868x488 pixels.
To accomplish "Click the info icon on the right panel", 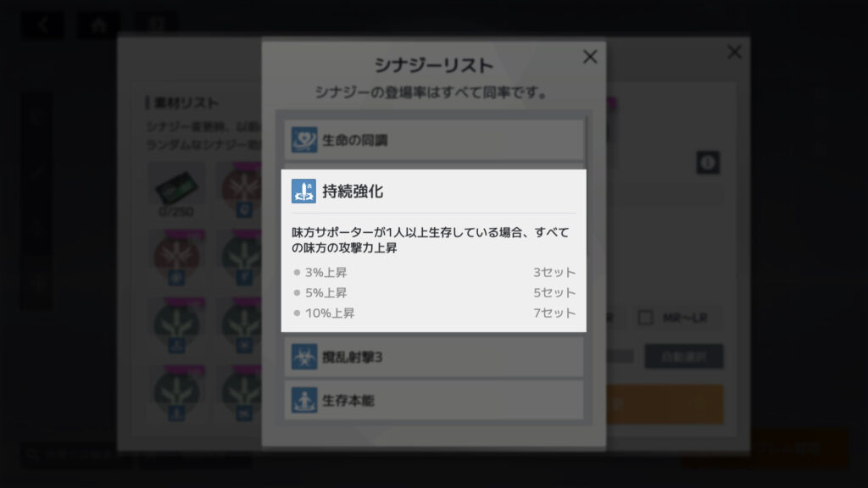I will 708,163.
